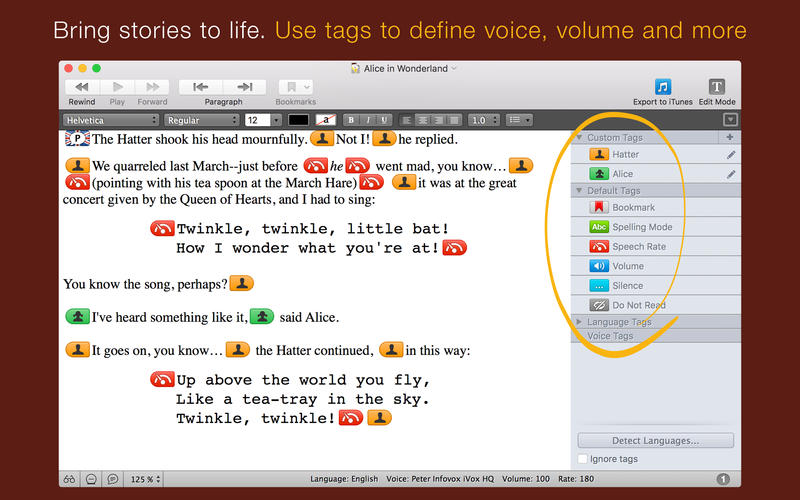The image size is (800, 500).
Task: Click the speech rate tag before Twinkle, twinkle, little bat
Action: click(x=162, y=228)
